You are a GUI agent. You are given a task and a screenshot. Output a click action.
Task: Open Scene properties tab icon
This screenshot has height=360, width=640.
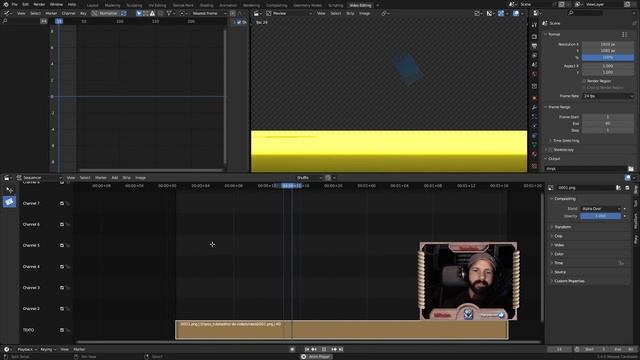point(534,64)
